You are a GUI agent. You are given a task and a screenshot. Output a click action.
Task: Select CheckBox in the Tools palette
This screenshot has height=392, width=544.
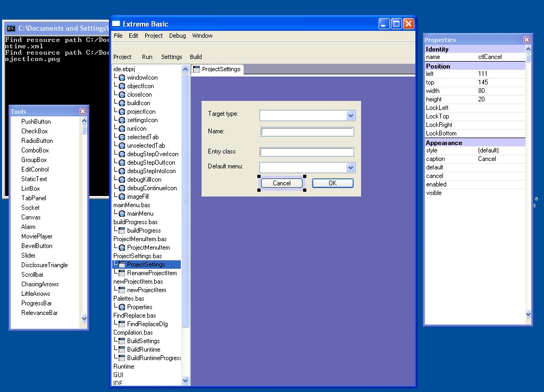(35, 131)
